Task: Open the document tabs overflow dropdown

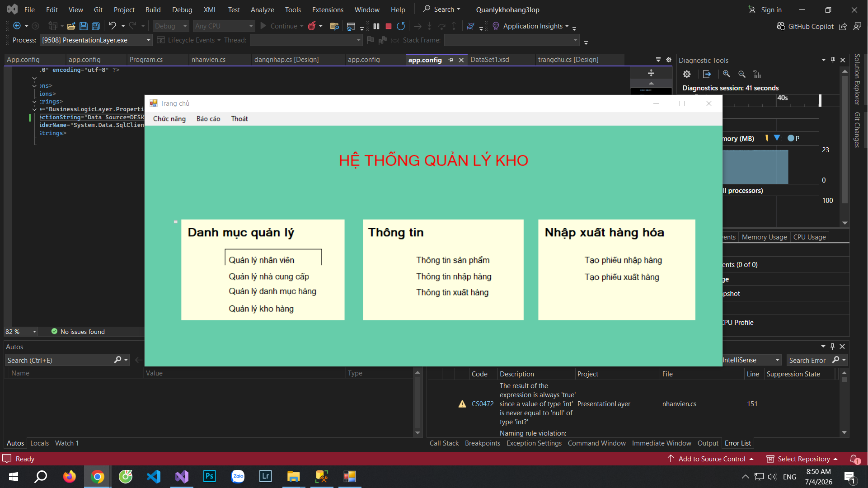Action: (x=658, y=60)
